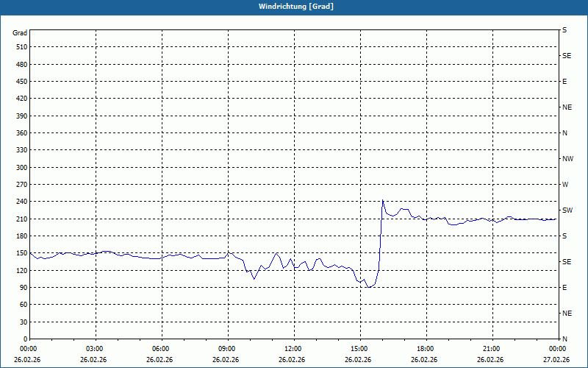The width and height of the screenshot is (588, 368).
Task: Select the Grad unit label on the axis
Action: coord(20,33)
